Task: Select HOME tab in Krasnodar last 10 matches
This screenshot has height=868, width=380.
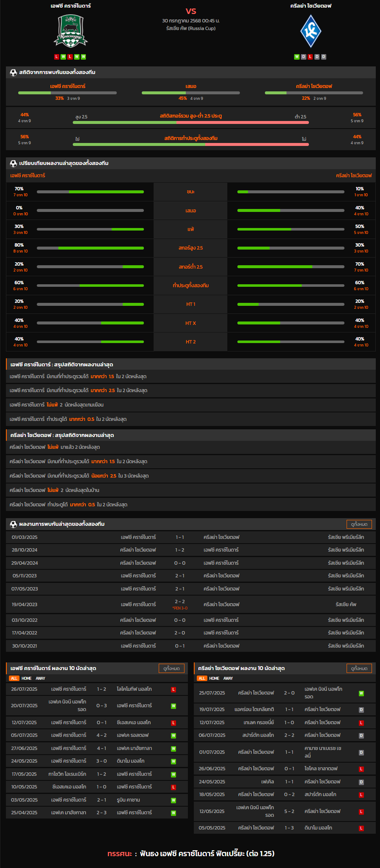Action: 27,678
